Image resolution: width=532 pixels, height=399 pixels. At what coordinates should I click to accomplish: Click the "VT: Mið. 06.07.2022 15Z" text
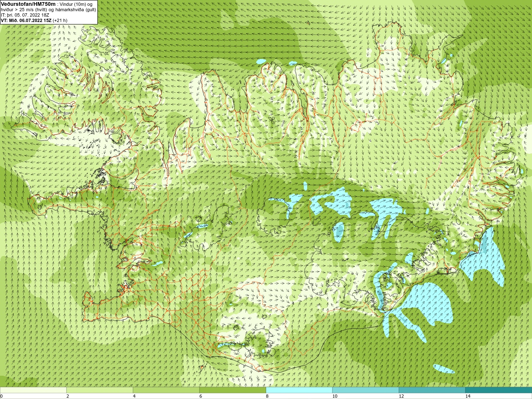[x=26, y=20]
